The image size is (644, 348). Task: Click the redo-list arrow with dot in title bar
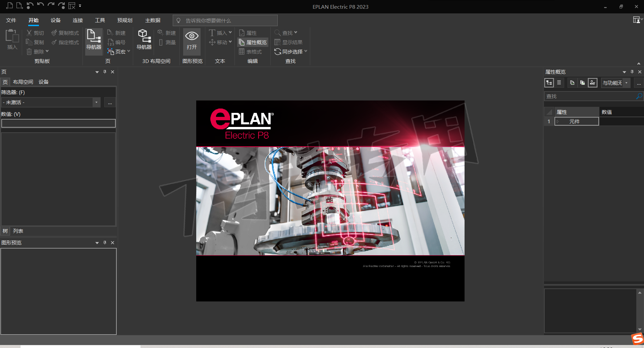point(61,6)
